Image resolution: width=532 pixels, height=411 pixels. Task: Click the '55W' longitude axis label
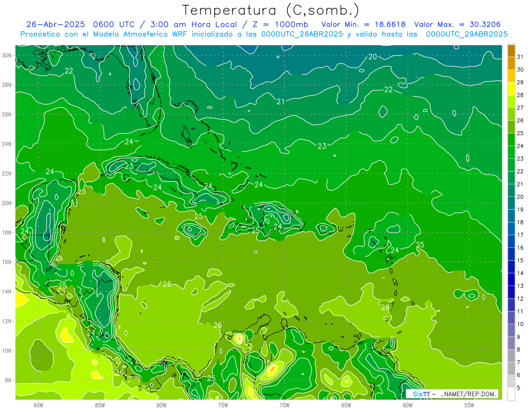tap(469, 406)
